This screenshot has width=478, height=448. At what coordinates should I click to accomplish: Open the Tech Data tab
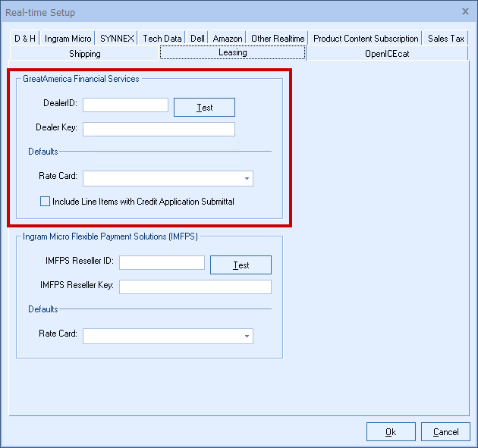162,39
